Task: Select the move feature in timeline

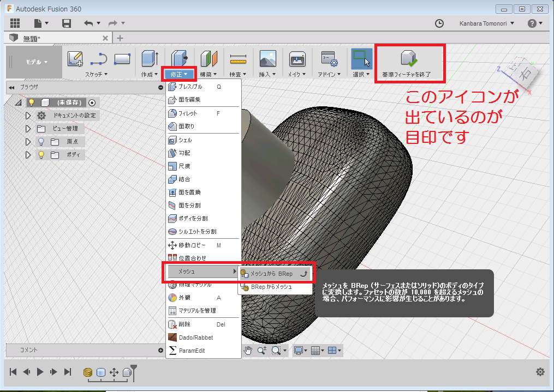Action: click(x=114, y=372)
